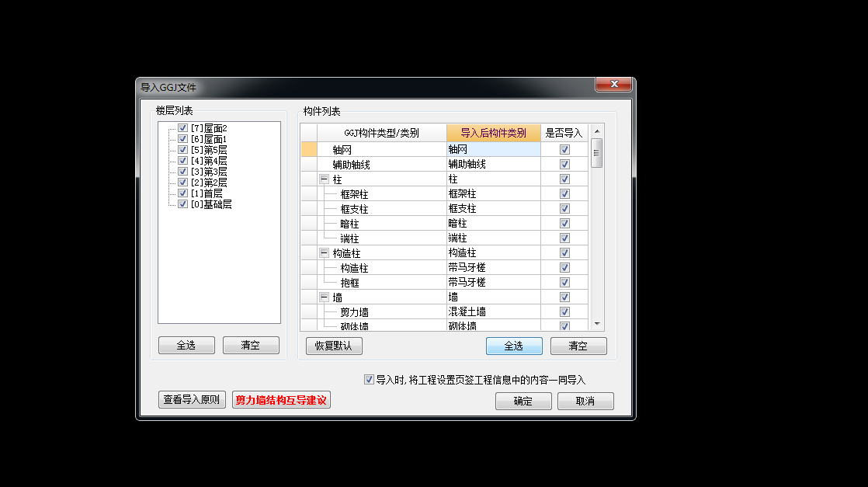Toggle the [0]基础层 floor checkbox
This screenshot has height=487, width=868.
(x=182, y=204)
